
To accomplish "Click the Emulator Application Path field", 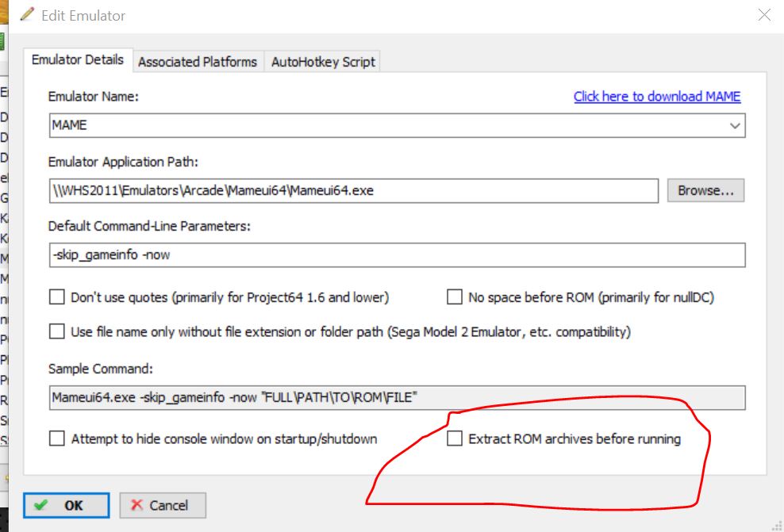I will point(353,191).
